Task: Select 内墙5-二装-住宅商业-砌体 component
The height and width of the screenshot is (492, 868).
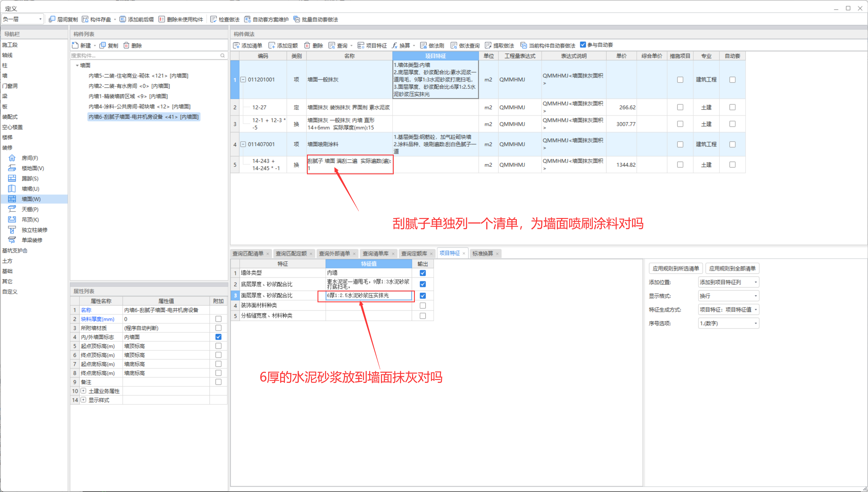Action: pyautogui.click(x=138, y=76)
